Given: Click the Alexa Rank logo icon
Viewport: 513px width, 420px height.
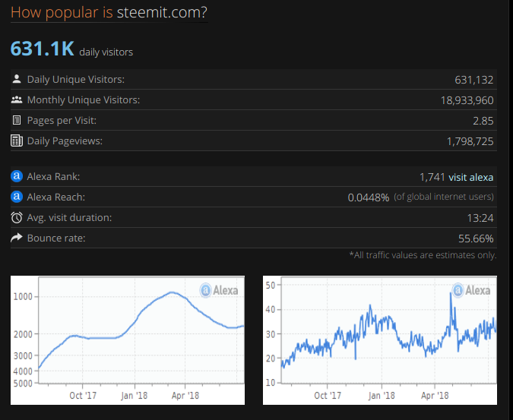Looking at the screenshot, I should (17, 176).
